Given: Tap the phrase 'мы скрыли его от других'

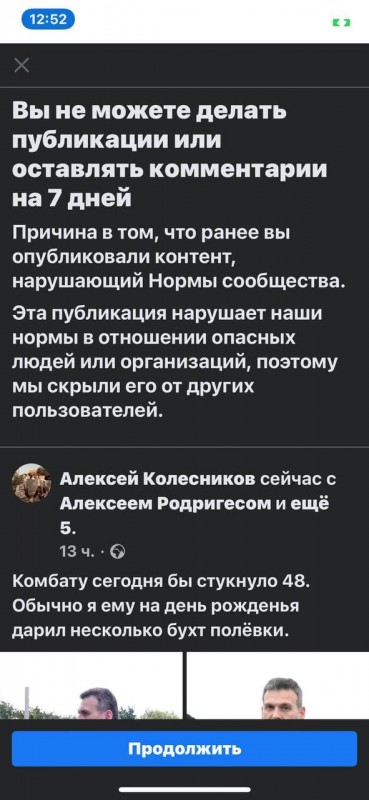Looking at the screenshot, I should tap(133, 387).
